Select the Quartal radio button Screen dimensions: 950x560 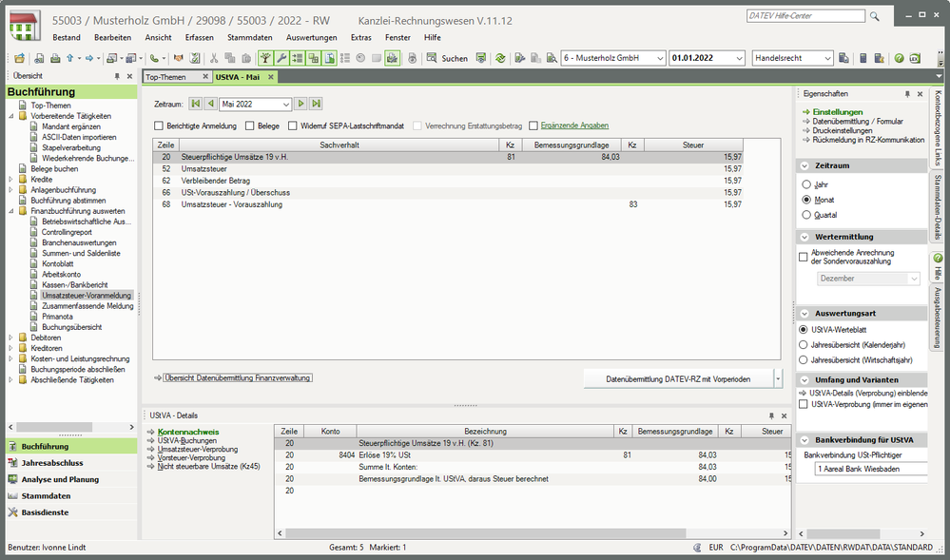pyautogui.click(x=807, y=215)
